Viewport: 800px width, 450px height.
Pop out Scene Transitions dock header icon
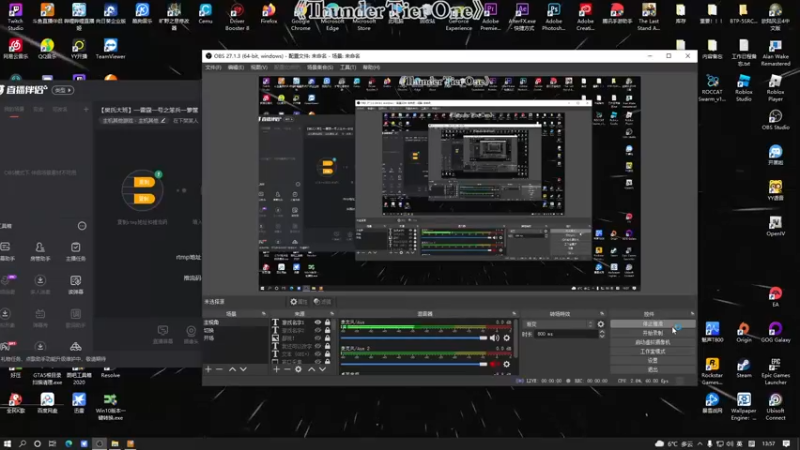(602, 314)
